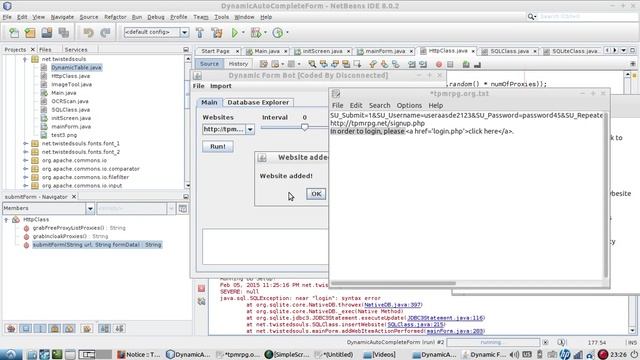This screenshot has width=640, height=360.
Task: Click the Run! button in Dynamic Form Bot
Action: pyautogui.click(x=218, y=147)
